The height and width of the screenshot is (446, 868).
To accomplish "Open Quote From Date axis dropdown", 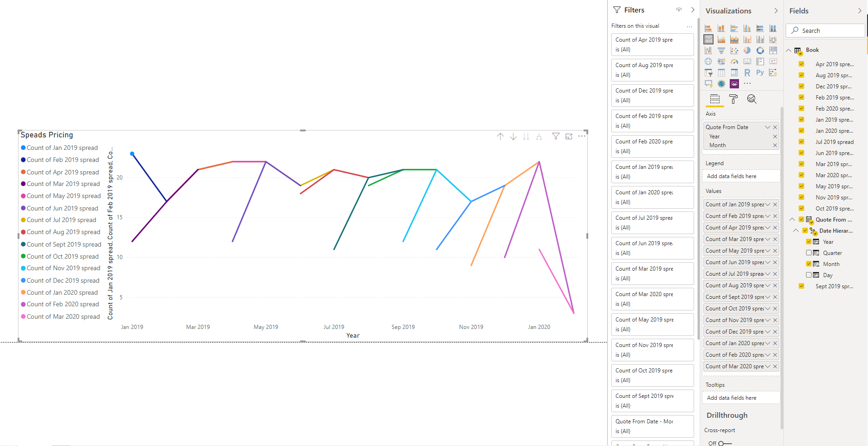I will click(768, 127).
